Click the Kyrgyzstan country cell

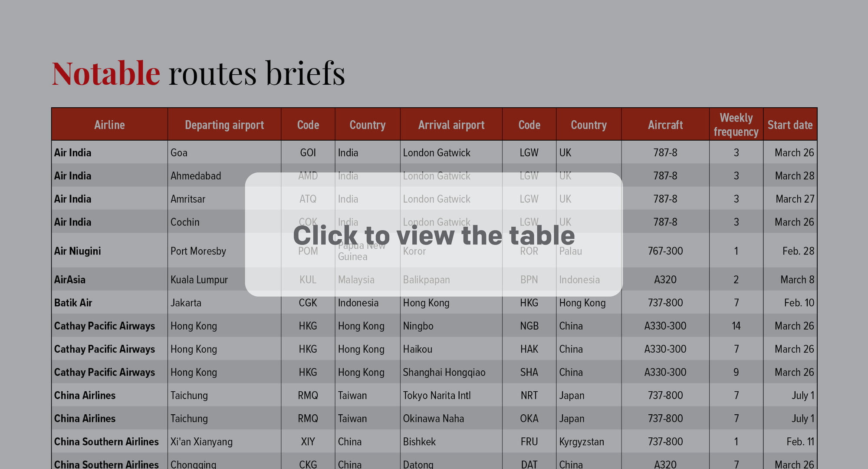[581, 442]
